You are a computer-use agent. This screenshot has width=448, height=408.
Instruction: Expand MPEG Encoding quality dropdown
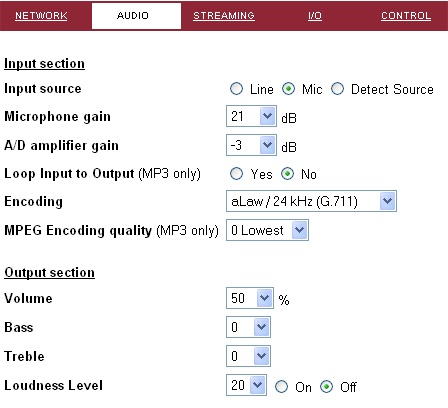pyautogui.click(x=267, y=230)
